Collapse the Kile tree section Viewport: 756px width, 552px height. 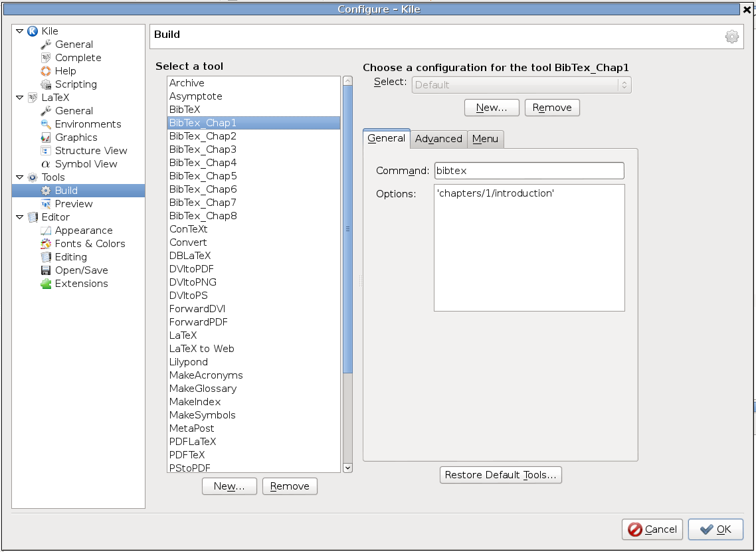[20, 31]
